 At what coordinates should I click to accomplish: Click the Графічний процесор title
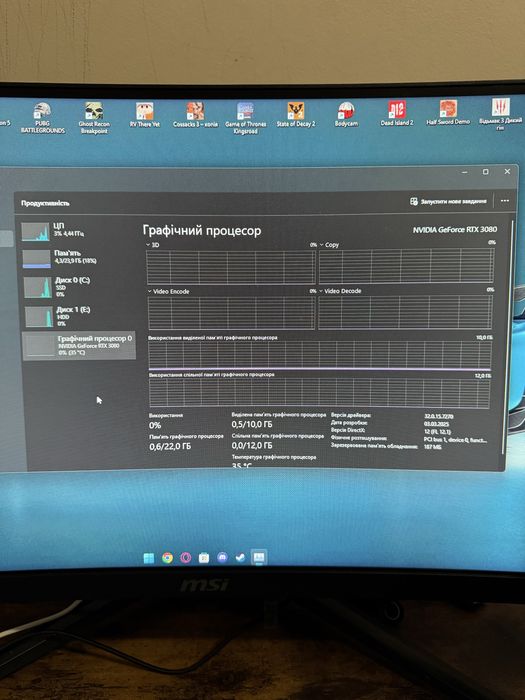point(202,231)
